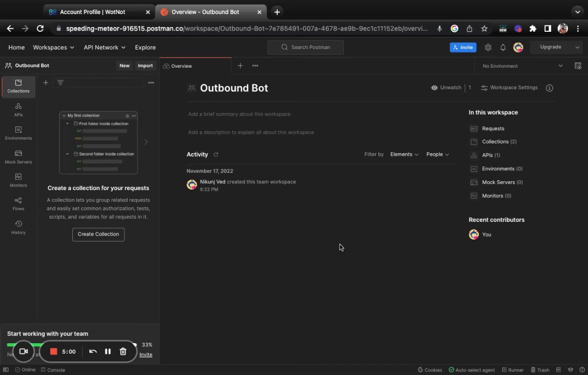588x375 pixels.
Task: Go to Home in Postman header
Action: (x=17, y=47)
